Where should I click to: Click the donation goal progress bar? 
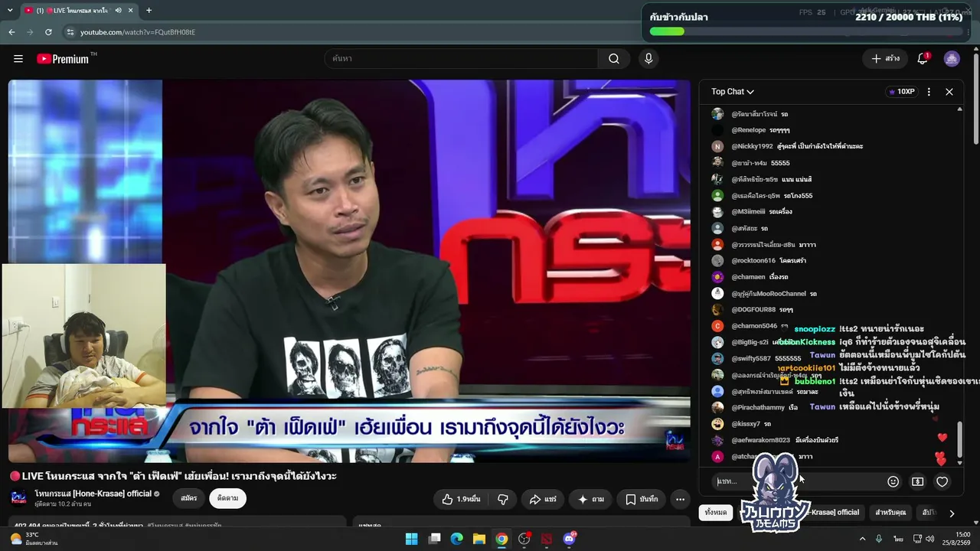coord(805,31)
